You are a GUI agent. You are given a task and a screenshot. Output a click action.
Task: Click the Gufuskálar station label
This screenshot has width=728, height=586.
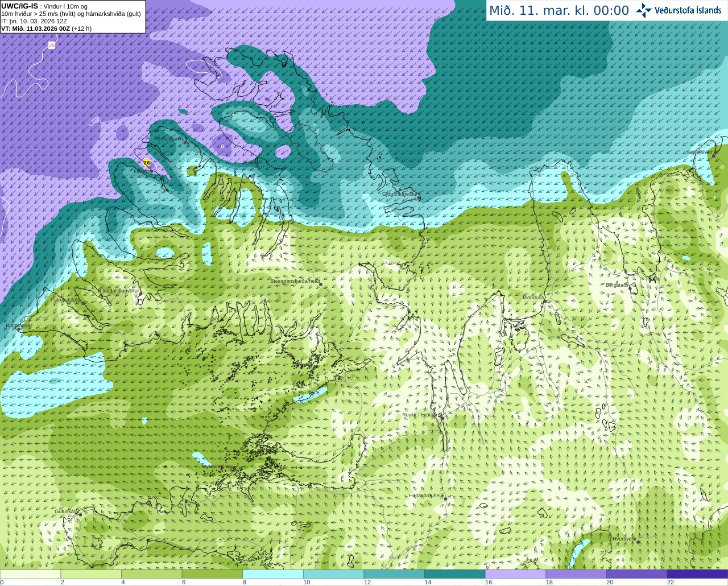coord(65,511)
